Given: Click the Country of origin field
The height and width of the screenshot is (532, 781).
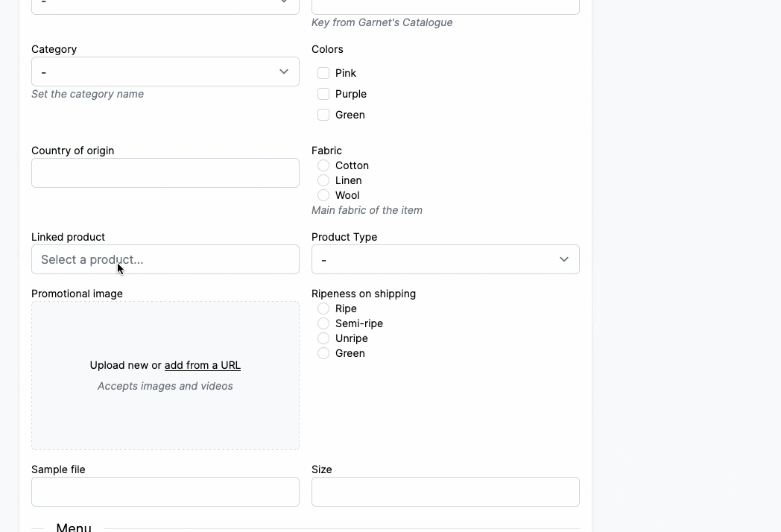Looking at the screenshot, I should pyautogui.click(x=165, y=173).
